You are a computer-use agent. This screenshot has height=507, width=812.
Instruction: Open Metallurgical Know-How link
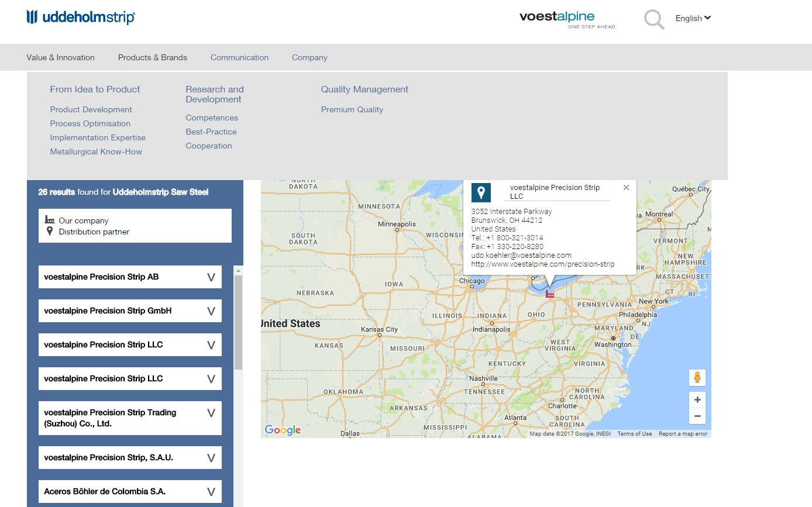[96, 151]
